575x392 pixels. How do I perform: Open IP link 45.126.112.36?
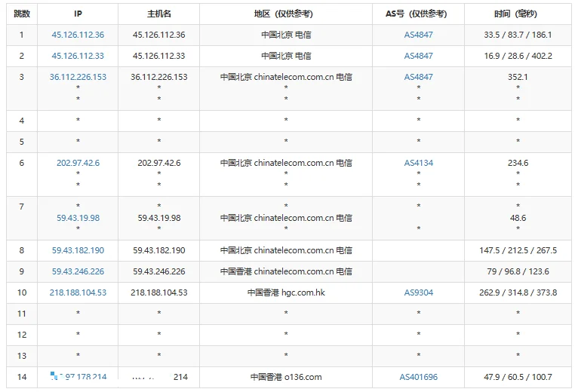pos(78,35)
